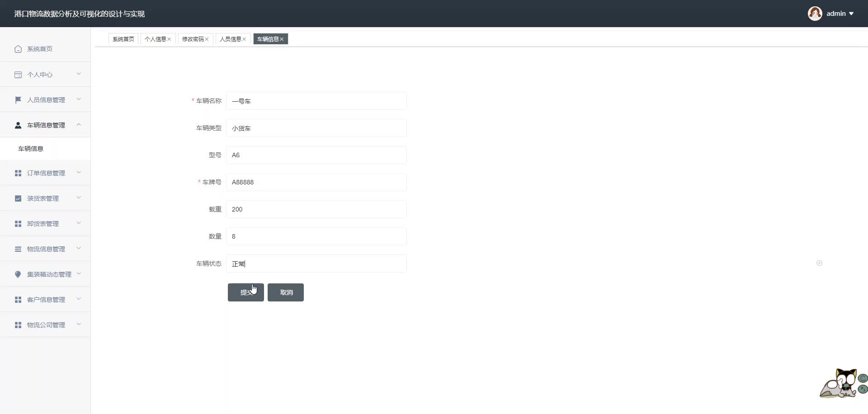Focus the 数量 input field

pos(316,236)
